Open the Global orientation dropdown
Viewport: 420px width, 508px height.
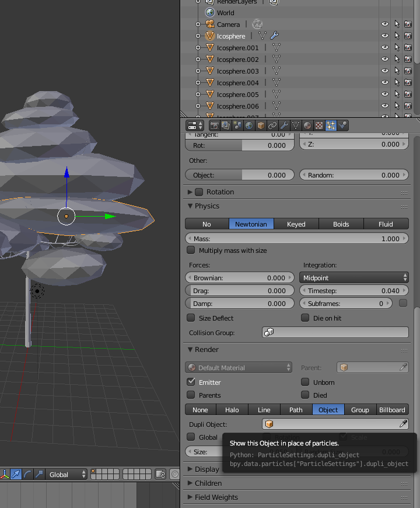[66, 475]
